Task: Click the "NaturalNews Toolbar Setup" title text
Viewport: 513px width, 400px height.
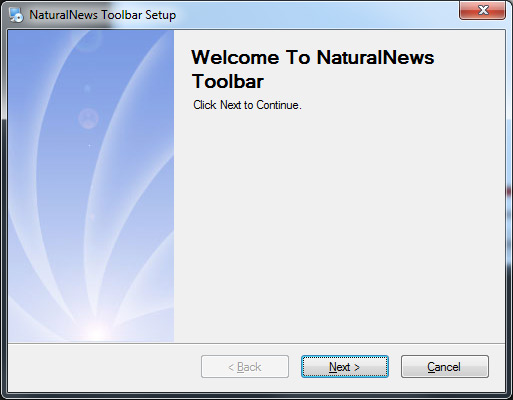Action: (103, 15)
